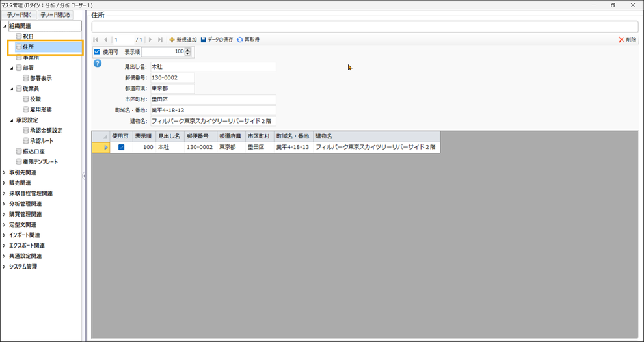Expand the インポート関連 tree node
The height and width of the screenshot is (342, 644).
click(x=4, y=235)
